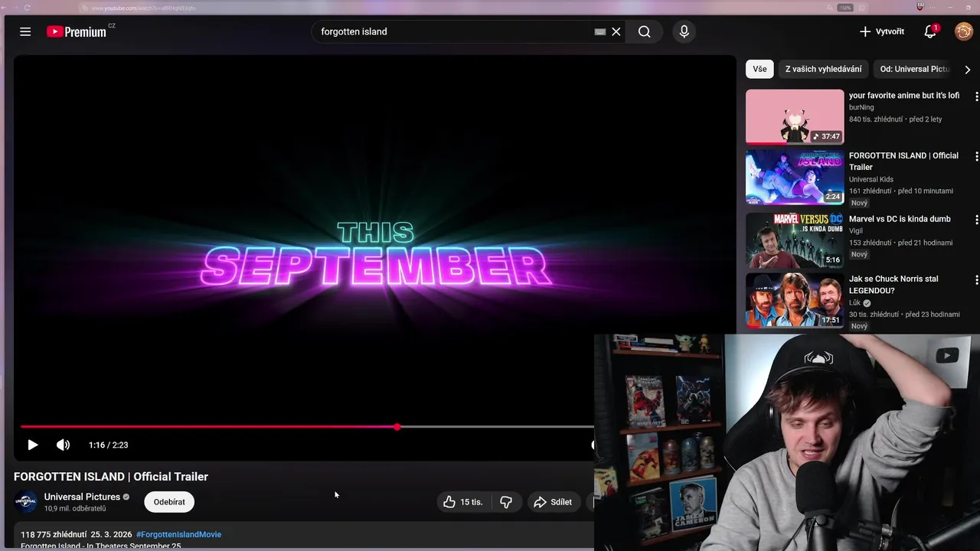The width and height of the screenshot is (980, 551).
Task: Share the video via Sdílet
Action: tap(553, 502)
